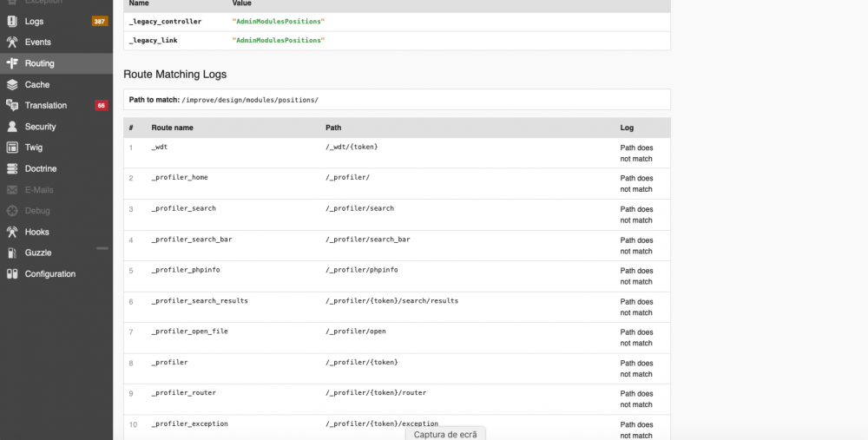868x440 pixels.
Task: Click the _legacy_controller value AdminModulesPositions
Action: (x=278, y=21)
